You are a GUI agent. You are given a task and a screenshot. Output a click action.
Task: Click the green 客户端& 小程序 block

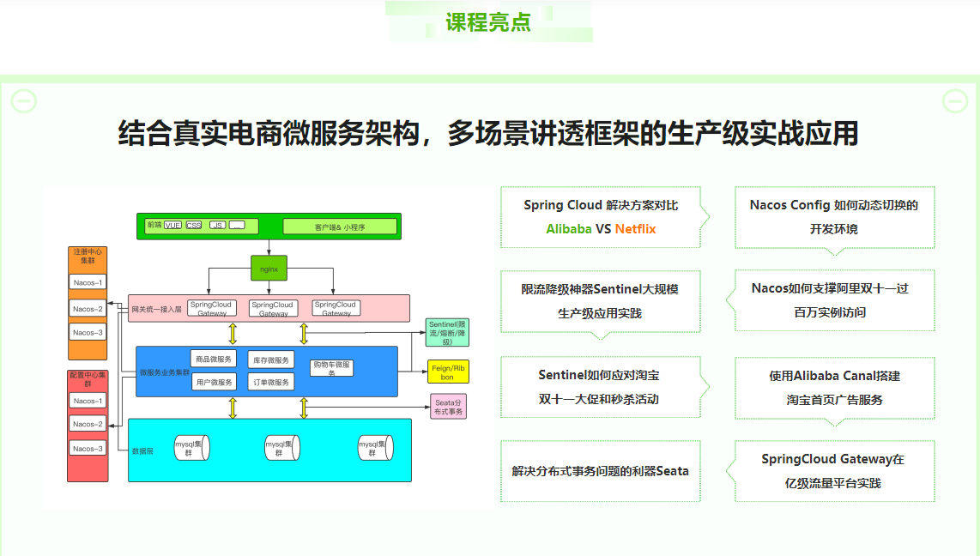click(340, 226)
